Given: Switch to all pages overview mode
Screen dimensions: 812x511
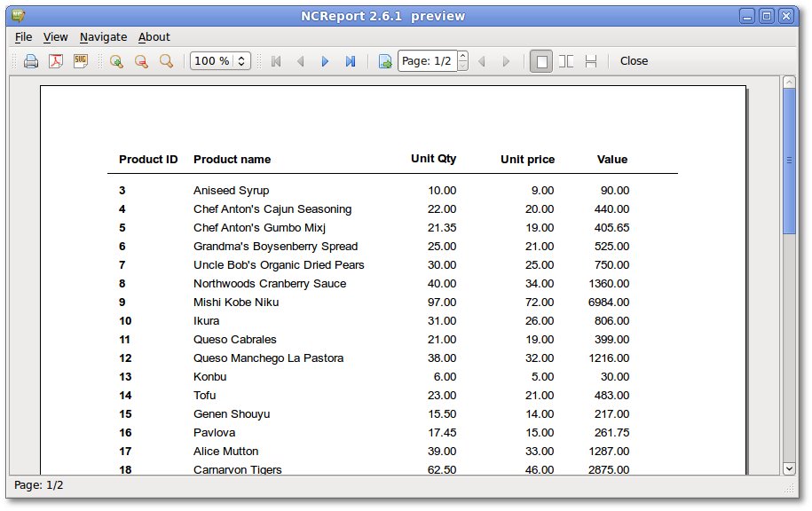Looking at the screenshot, I should tap(591, 61).
